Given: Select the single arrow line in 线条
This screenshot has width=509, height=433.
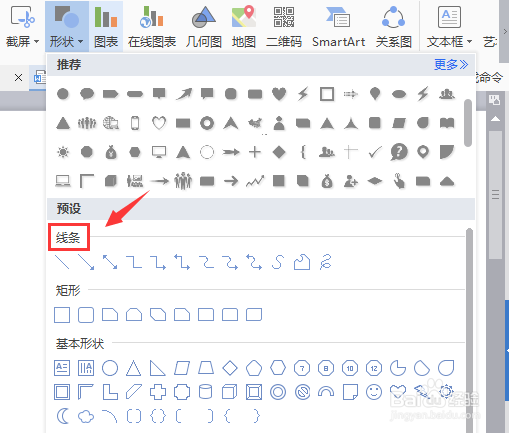Looking at the screenshot, I should tap(86, 262).
